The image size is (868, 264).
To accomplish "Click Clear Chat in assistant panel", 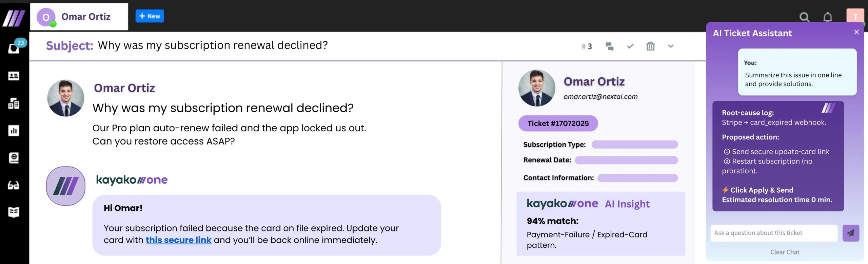I will (785, 252).
